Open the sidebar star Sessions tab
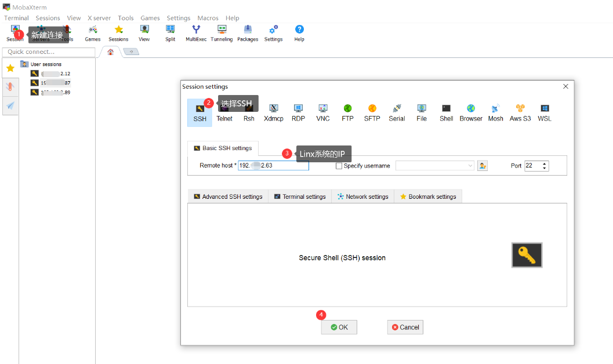 pos(10,68)
